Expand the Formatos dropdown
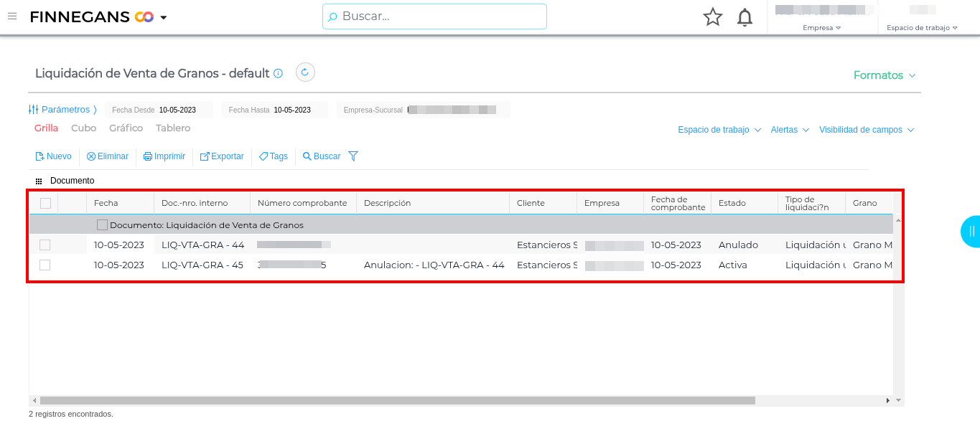980x426 pixels. click(x=885, y=75)
